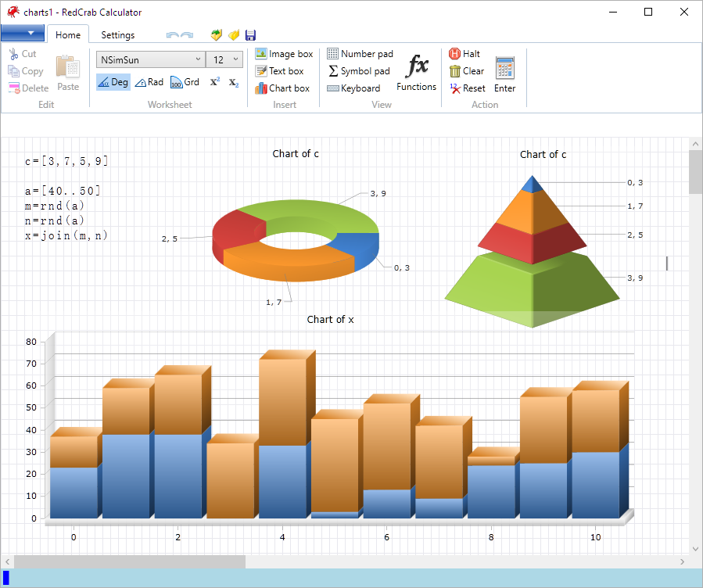This screenshot has width=703, height=588.
Task: Click the n=rnd(a) formula line
Action: (55, 220)
